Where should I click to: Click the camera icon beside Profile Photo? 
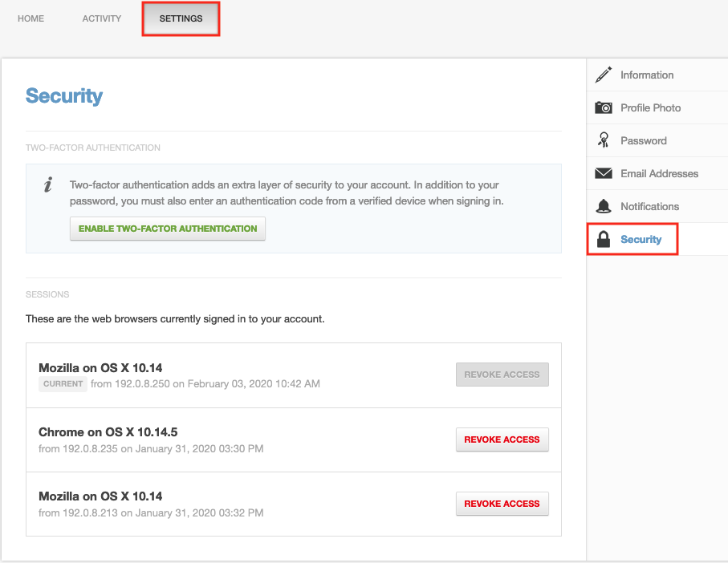pyautogui.click(x=604, y=107)
